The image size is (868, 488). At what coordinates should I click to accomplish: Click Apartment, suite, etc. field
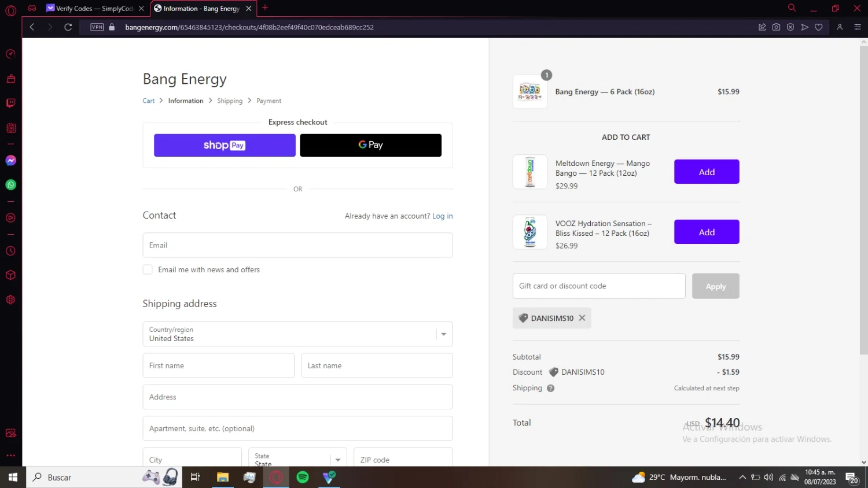click(297, 428)
